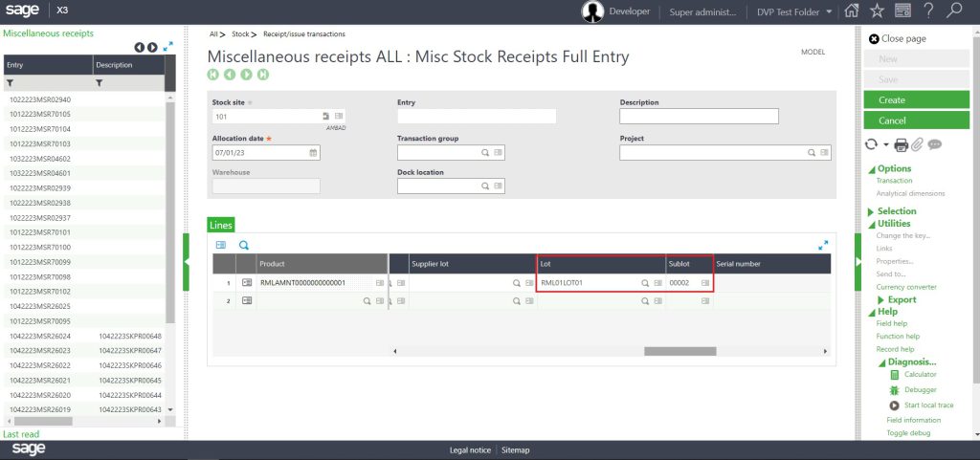Click the Create button
The image size is (980, 460).
pyautogui.click(x=916, y=99)
